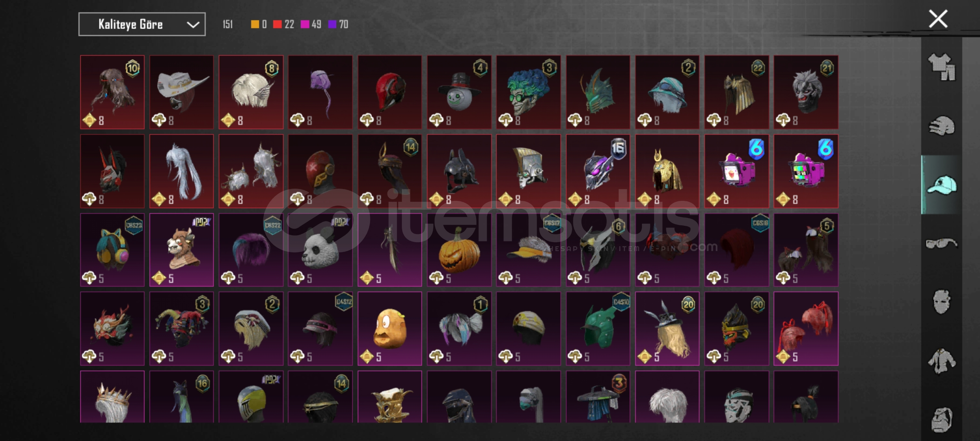Pick the snowman top hat item
The height and width of the screenshot is (441, 980).
459,92
